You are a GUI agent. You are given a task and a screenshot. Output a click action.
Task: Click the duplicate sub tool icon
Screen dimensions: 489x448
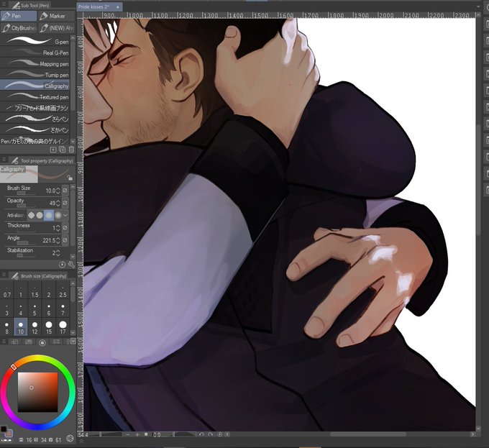click(x=63, y=150)
